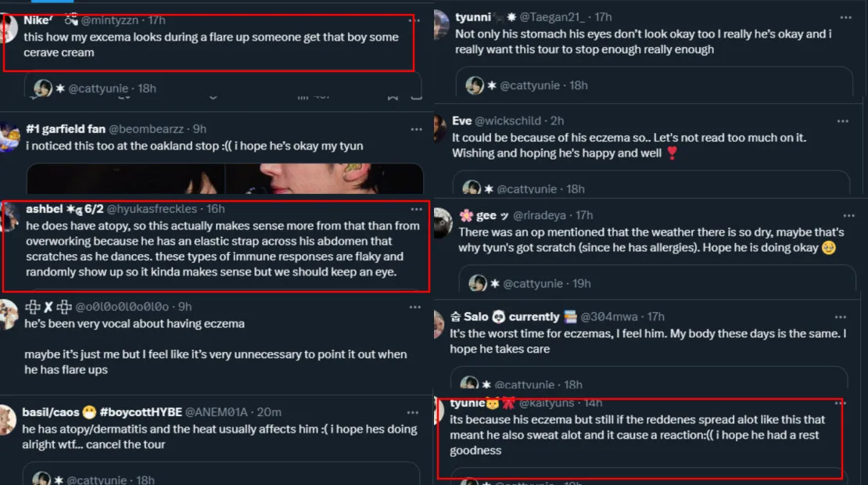Expand the more menu on tyunie's tweet
Viewport: 868px width, 485px height.
coord(841,403)
